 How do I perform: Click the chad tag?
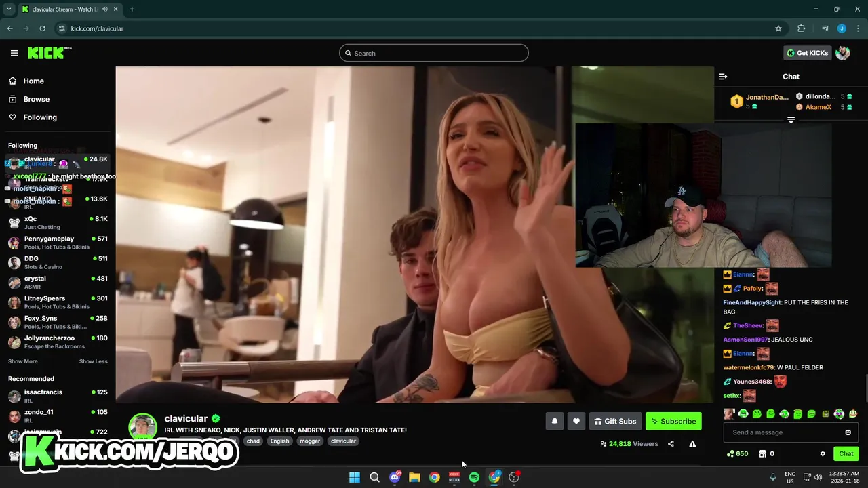tap(253, 441)
